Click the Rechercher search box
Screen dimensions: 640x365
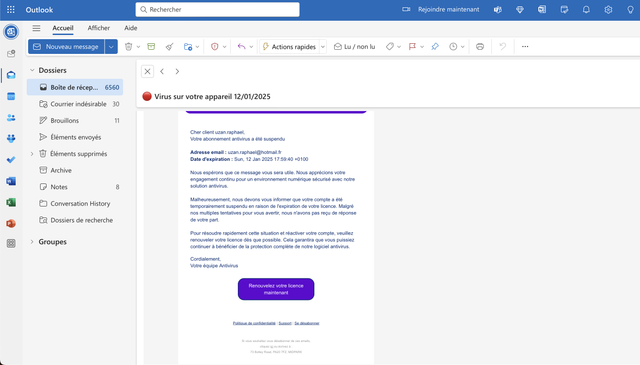pos(217,9)
